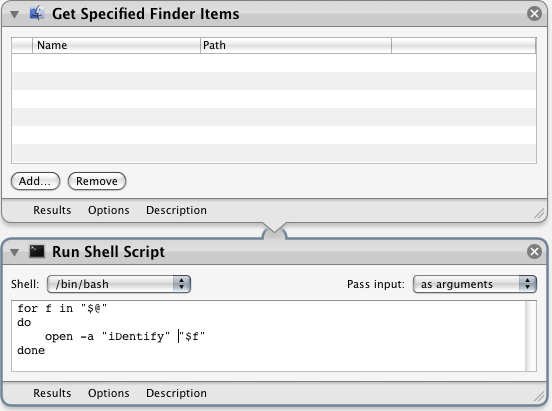
Task: Open the Shell dropdown showing /bin/bash
Action: pos(119,284)
